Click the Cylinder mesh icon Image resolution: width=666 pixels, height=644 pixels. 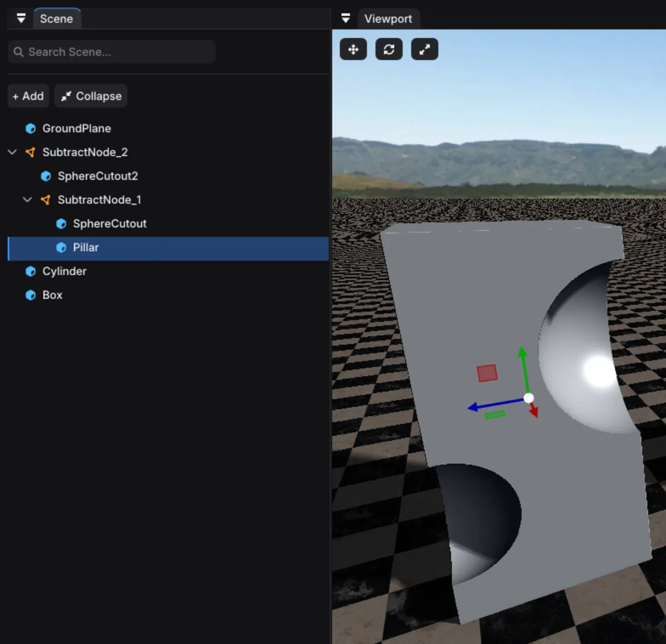(x=31, y=271)
